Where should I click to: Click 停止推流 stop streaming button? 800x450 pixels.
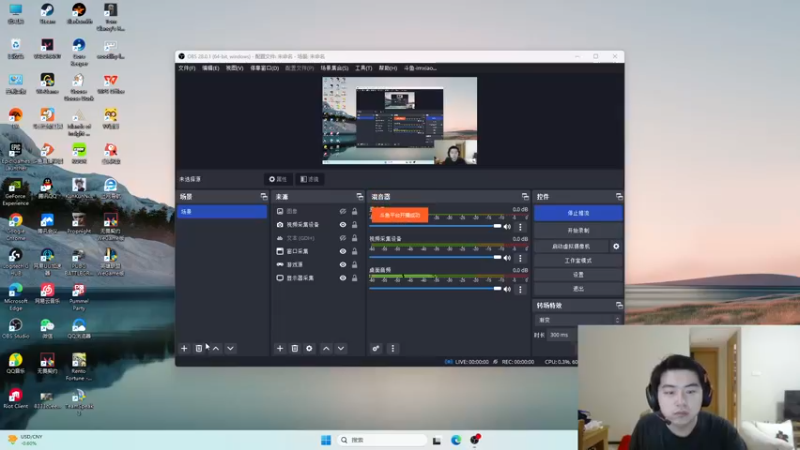click(578, 213)
